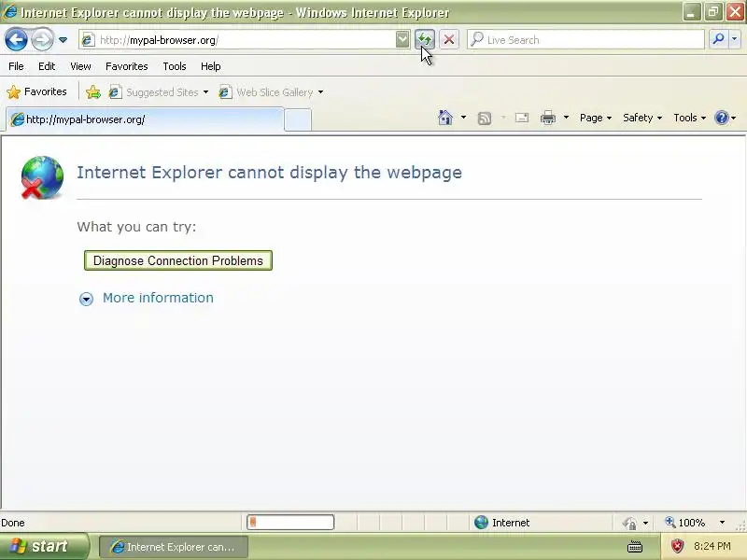
Task: Click the Home page icon
Action: (445, 118)
